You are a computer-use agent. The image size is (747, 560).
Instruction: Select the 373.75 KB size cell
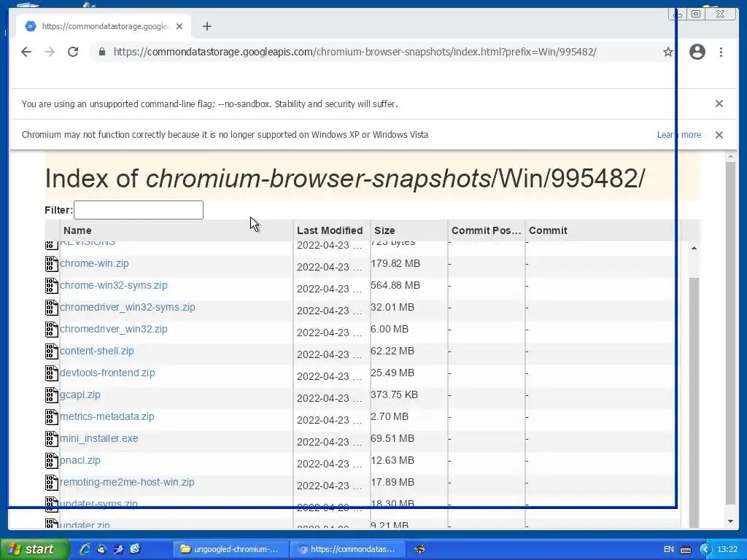[x=395, y=394]
